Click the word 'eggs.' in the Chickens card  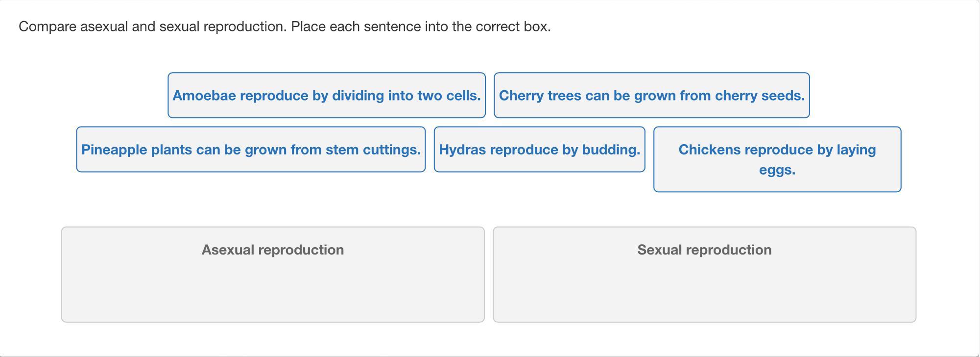[777, 170]
